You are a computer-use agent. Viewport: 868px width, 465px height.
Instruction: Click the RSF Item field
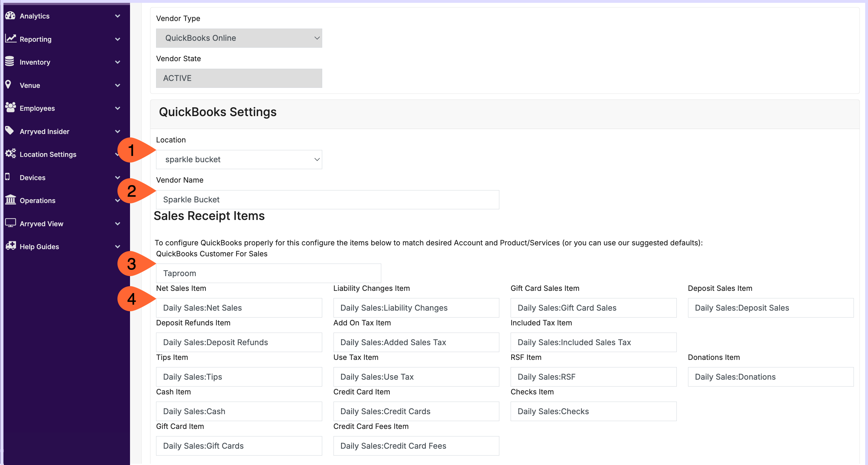(x=594, y=377)
